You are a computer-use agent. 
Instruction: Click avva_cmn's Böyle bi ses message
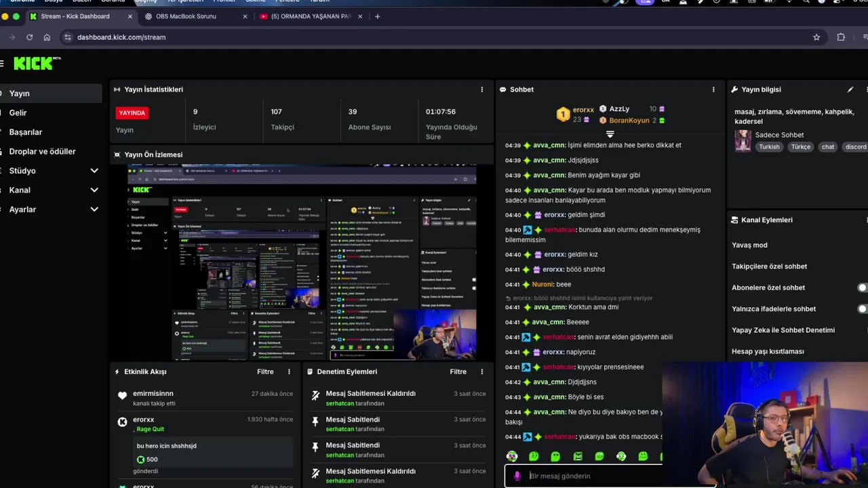pyautogui.click(x=585, y=397)
